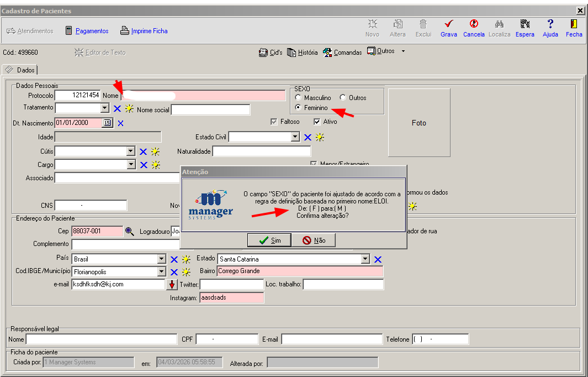Select the Outros sex option
Viewport: 588px width, 377px height.
coord(343,98)
